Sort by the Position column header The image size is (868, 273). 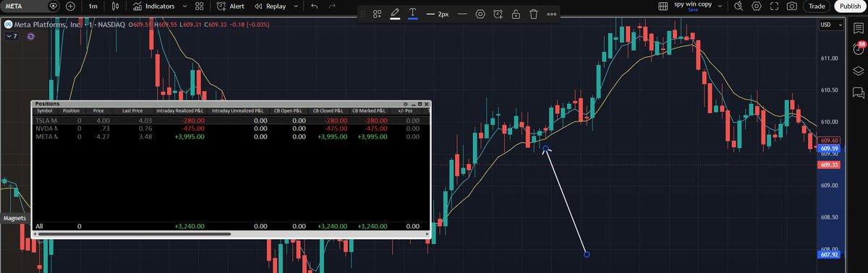71,111
